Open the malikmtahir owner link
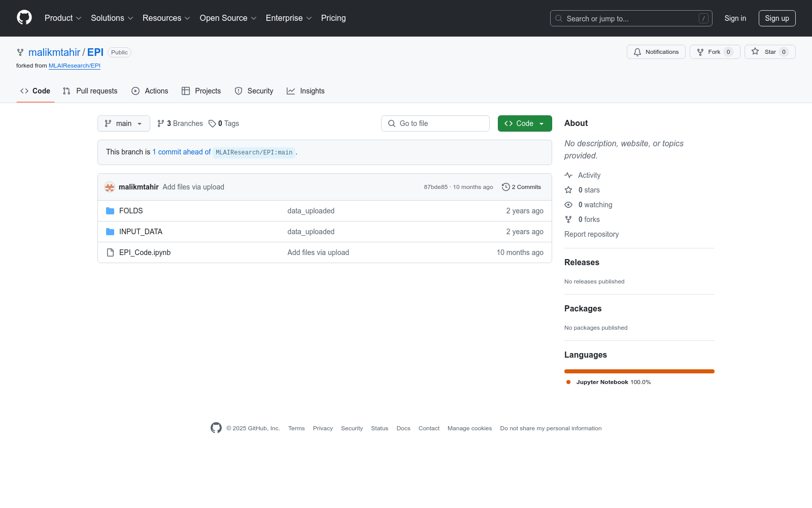Image resolution: width=812 pixels, height=508 pixels. [54, 52]
